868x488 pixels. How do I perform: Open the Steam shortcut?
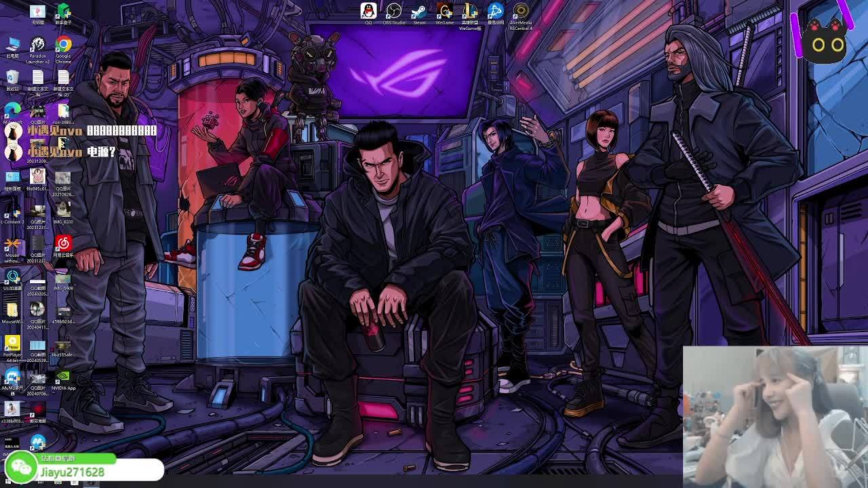point(419,12)
